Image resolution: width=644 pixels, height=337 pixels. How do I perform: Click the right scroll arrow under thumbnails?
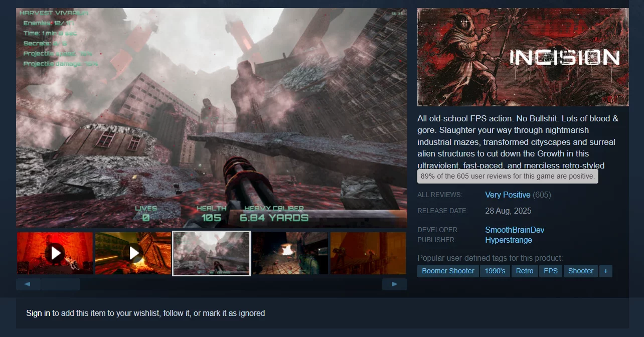(394, 284)
